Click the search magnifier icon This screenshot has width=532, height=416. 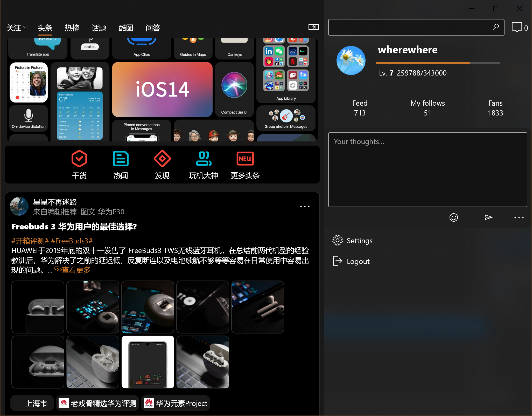(495, 27)
